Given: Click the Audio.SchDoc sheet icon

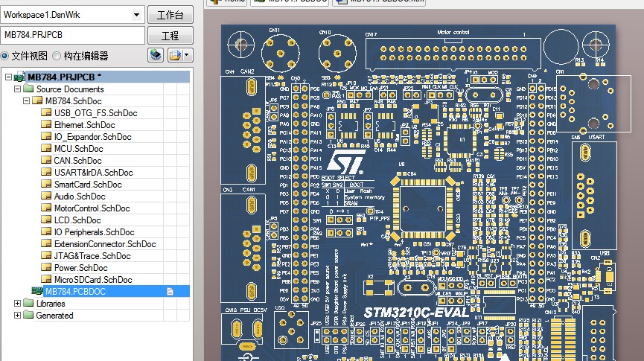Looking at the screenshot, I should [x=46, y=196].
